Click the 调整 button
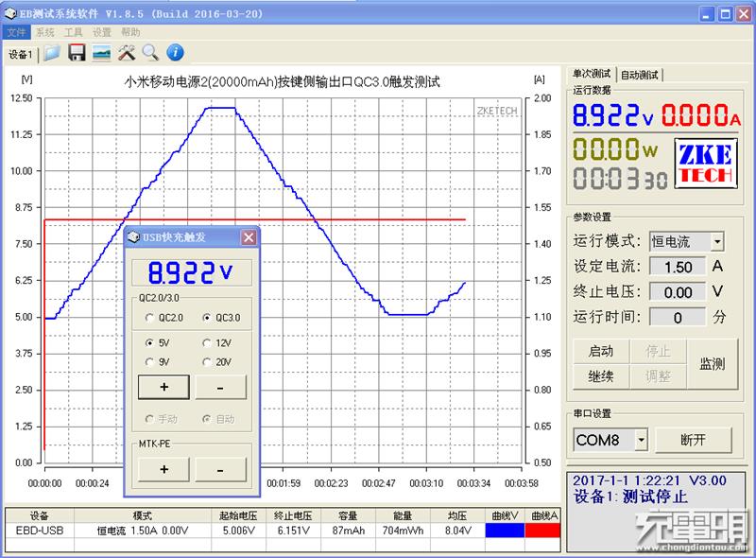 658,376
